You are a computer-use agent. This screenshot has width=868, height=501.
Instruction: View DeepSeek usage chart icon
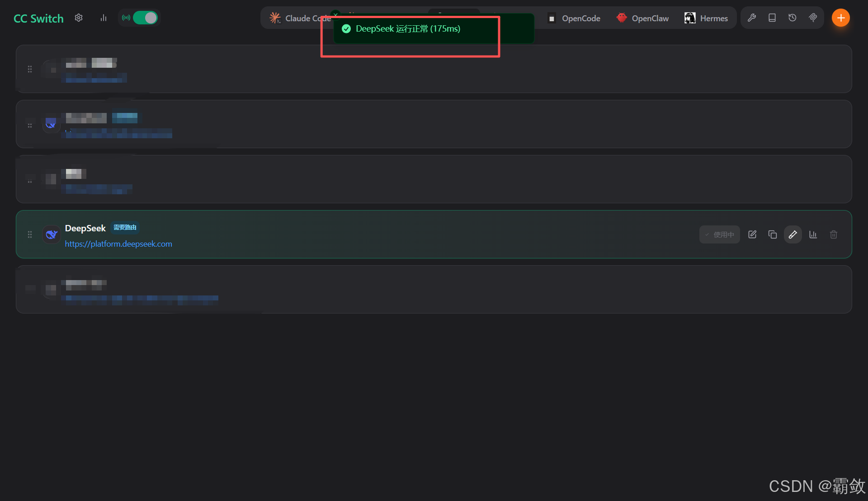point(813,234)
